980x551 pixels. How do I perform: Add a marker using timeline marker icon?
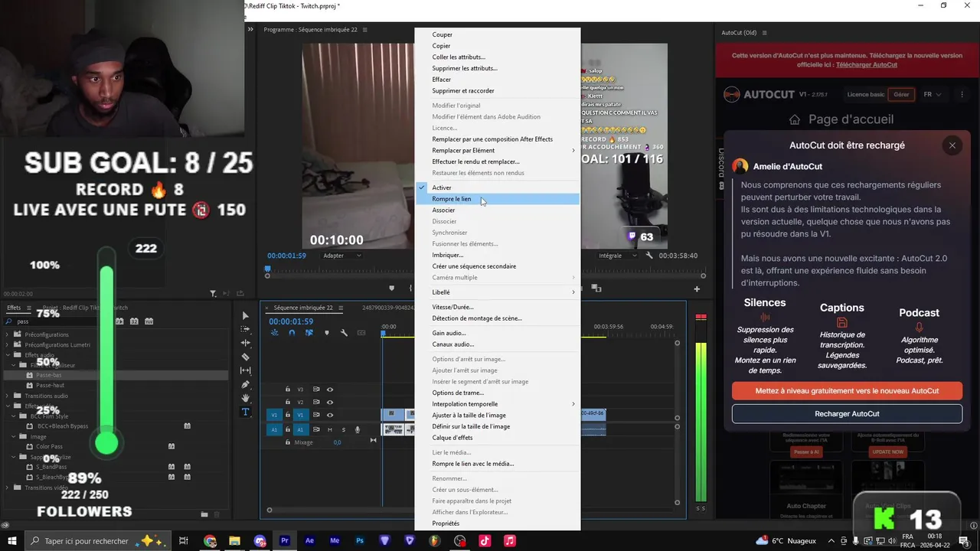click(x=327, y=333)
